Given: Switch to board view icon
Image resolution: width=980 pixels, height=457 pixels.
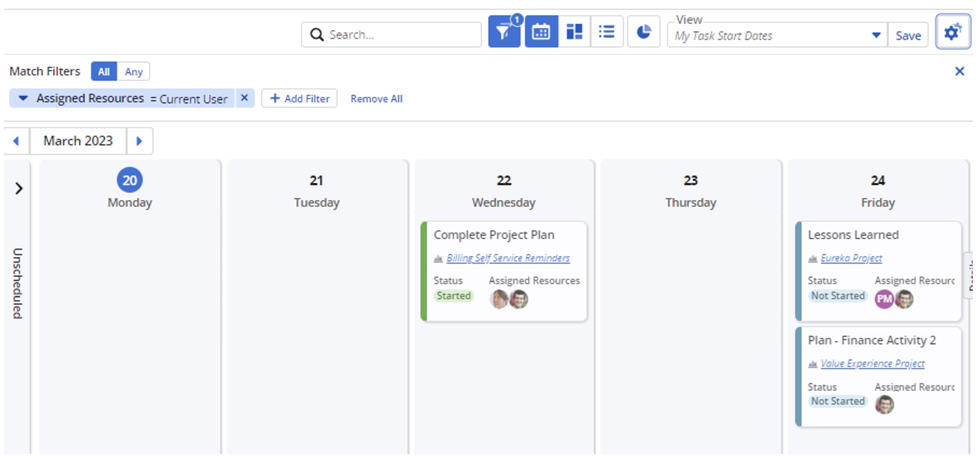Looking at the screenshot, I should click(x=574, y=32).
